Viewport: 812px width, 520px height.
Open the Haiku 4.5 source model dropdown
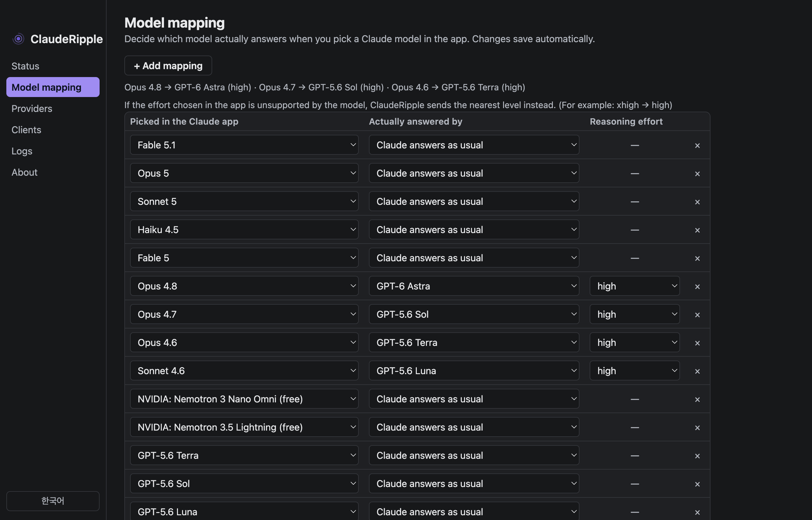pyautogui.click(x=244, y=230)
